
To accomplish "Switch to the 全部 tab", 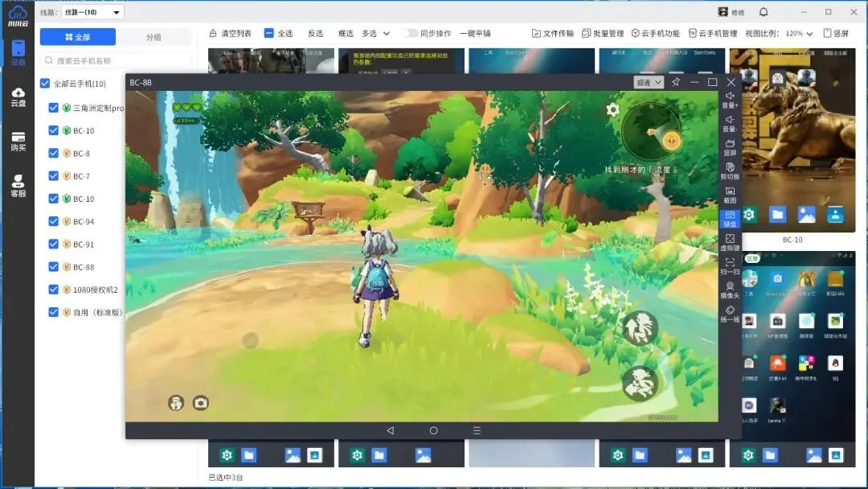I will pos(78,37).
